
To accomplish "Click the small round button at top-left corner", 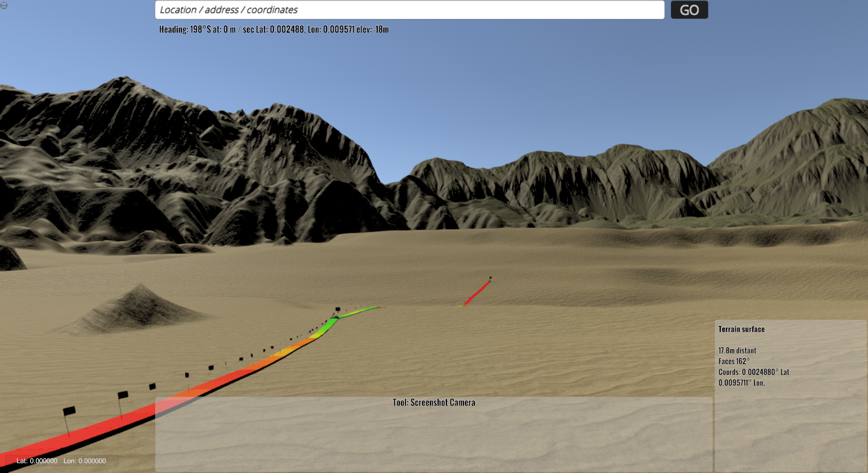I will tap(4, 5).
